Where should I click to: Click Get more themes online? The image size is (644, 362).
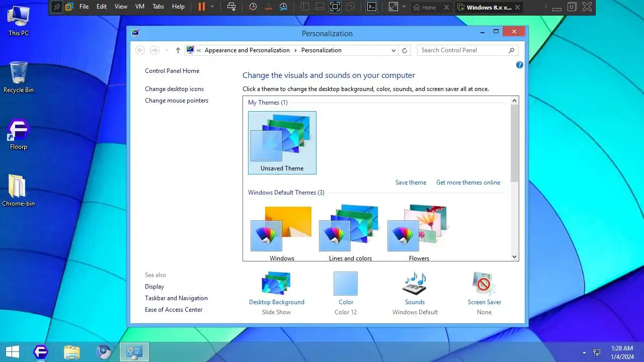468,183
